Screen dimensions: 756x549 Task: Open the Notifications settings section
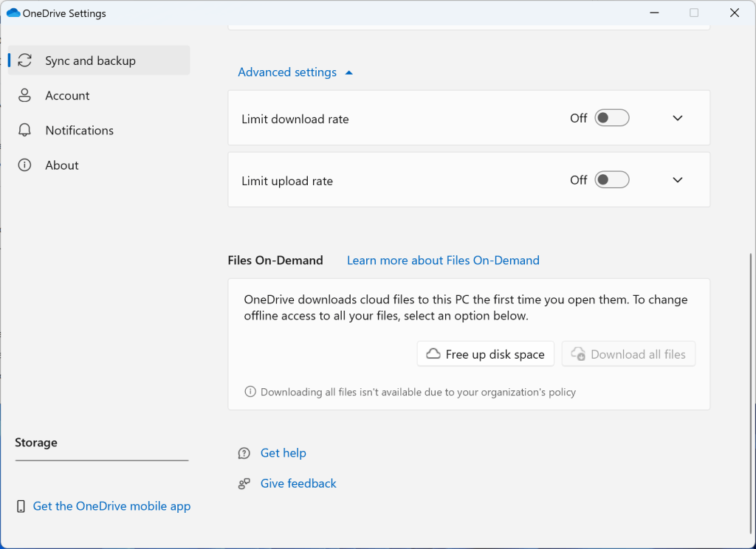[x=80, y=130]
